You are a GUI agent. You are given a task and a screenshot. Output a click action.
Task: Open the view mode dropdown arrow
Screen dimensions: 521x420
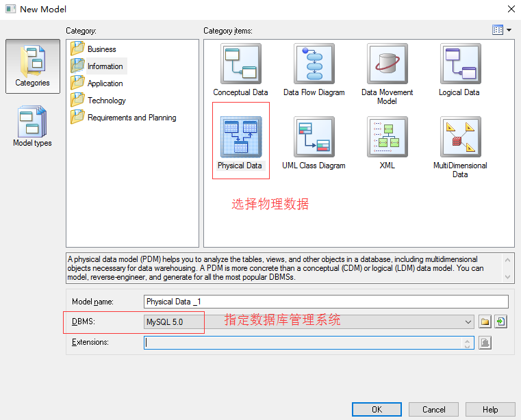[x=509, y=30]
